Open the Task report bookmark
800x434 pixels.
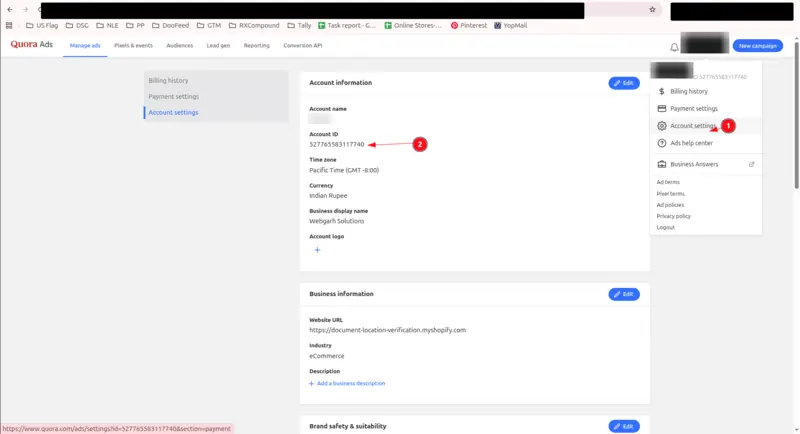point(347,25)
